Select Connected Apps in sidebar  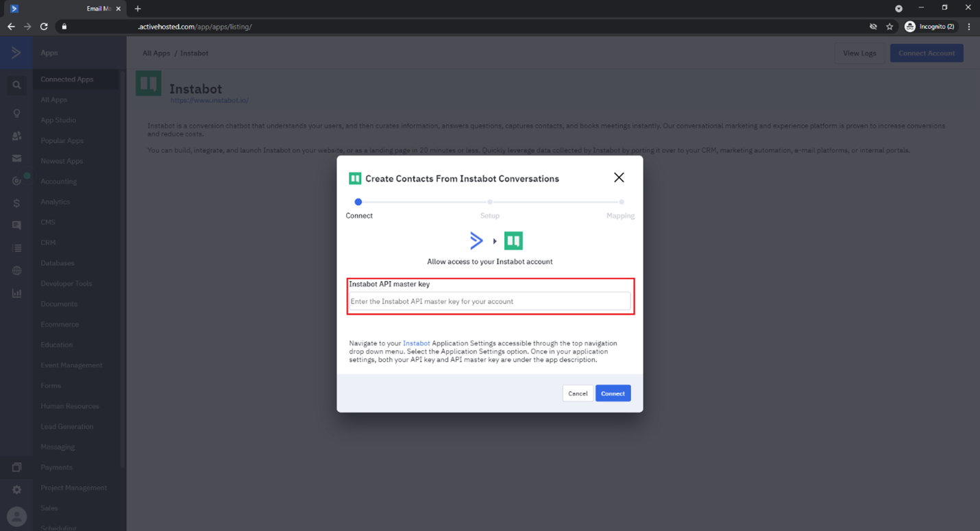(66, 79)
